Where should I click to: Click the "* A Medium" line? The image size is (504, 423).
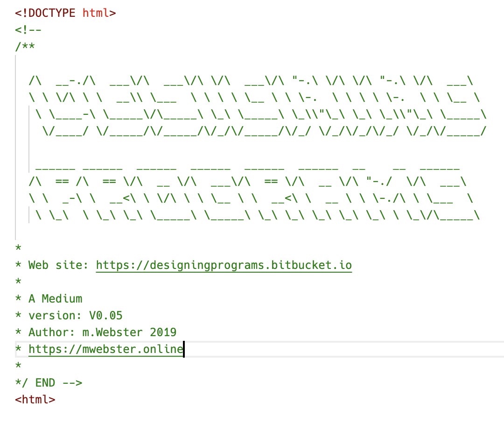[49, 298]
